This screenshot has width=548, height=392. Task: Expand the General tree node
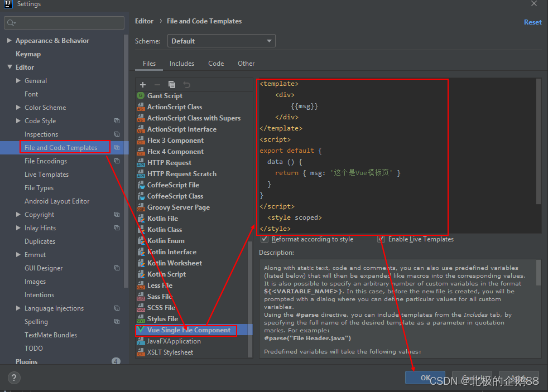(18, 81)
